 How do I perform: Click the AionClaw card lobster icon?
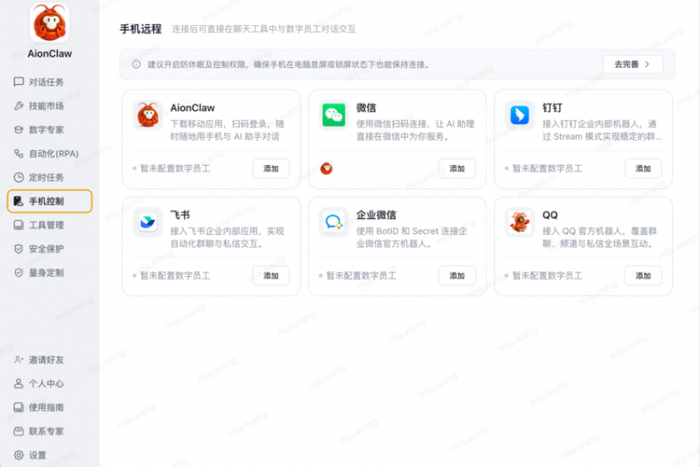coord(148,115)
